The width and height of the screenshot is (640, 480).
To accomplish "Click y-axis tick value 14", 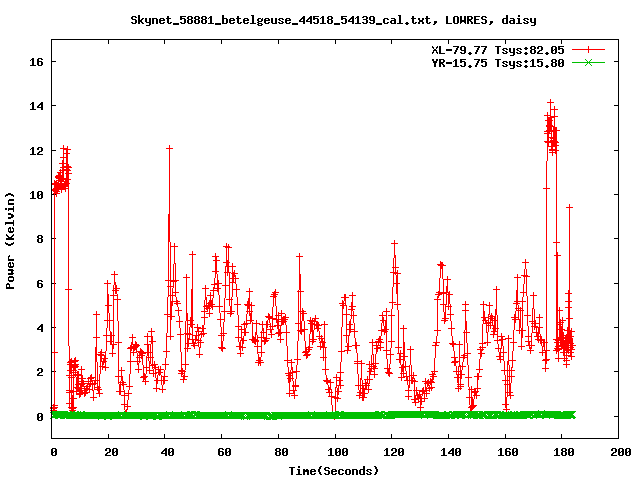I will click(36, 106).
